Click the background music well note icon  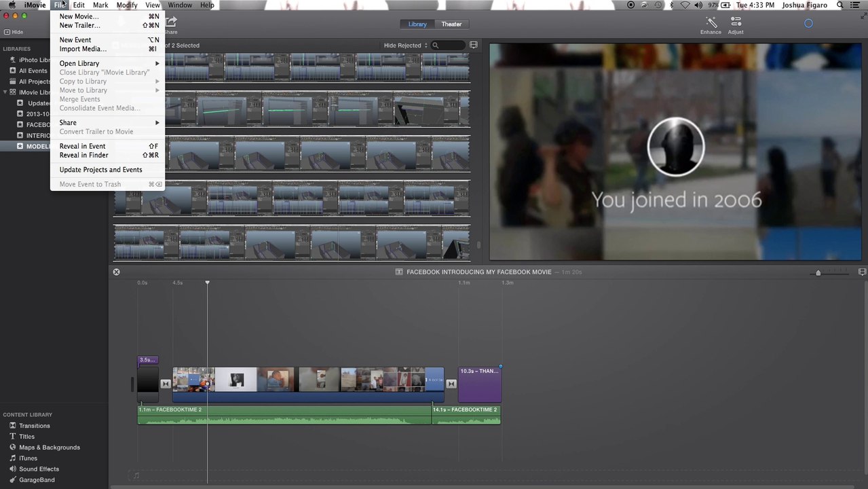point(136,475)
